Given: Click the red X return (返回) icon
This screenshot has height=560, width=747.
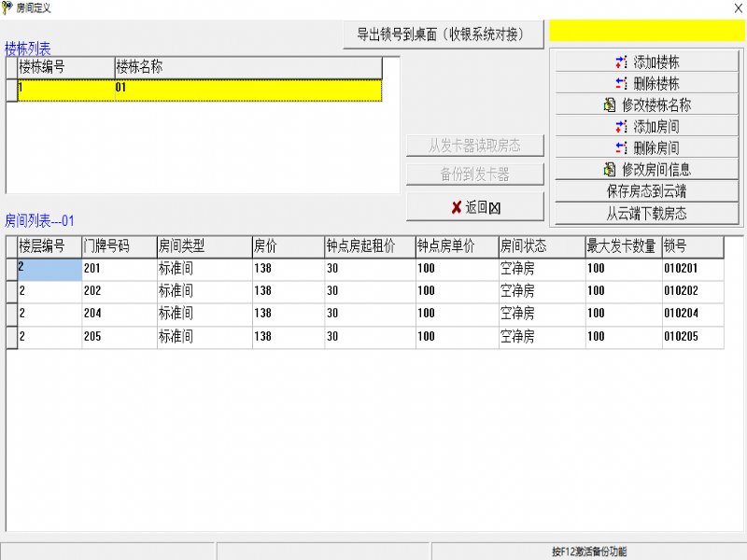Looking at the screenshot, I should click(x=456, y=207).
